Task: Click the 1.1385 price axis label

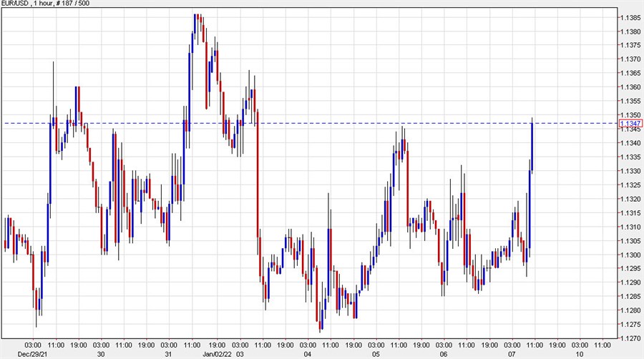Action: point(630,18)
